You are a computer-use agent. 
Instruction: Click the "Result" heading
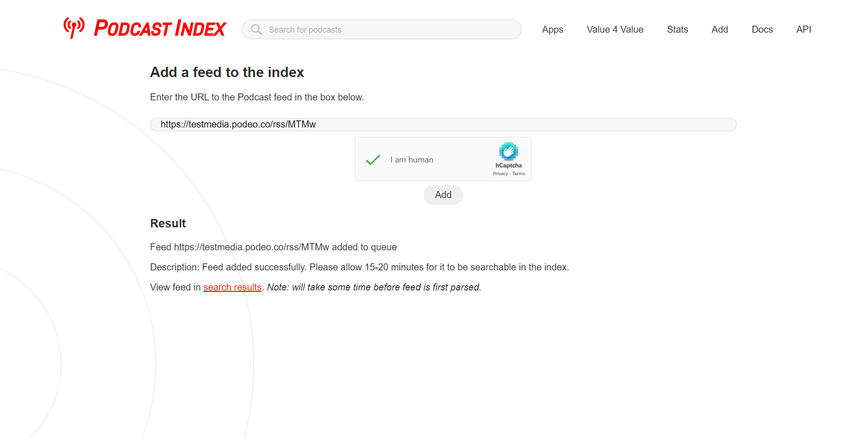168,224
